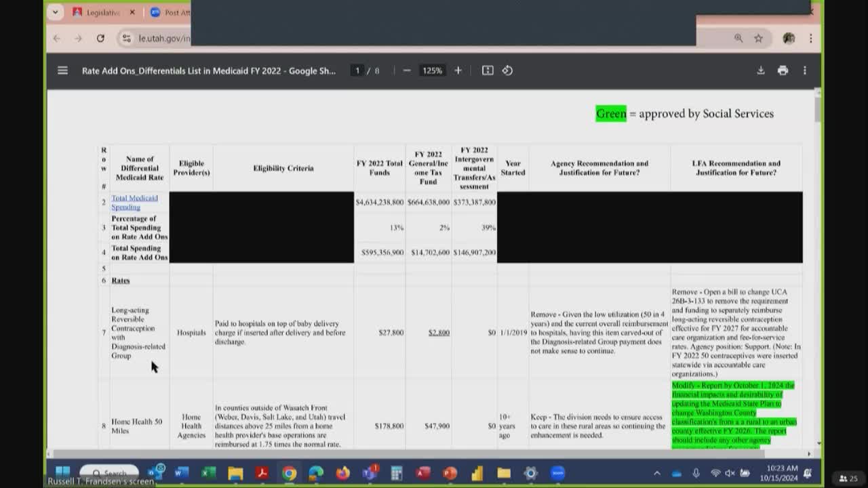The height and width of the screenshot is (488, 868).
Task: Click the 1/1/2019 year started cell
Action: tap(513, 333)
